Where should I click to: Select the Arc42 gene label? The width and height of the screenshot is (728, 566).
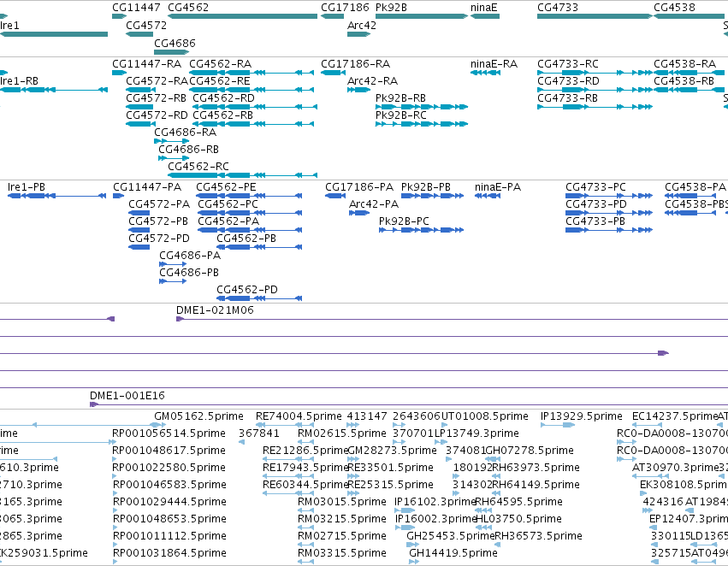click(361, 26)
